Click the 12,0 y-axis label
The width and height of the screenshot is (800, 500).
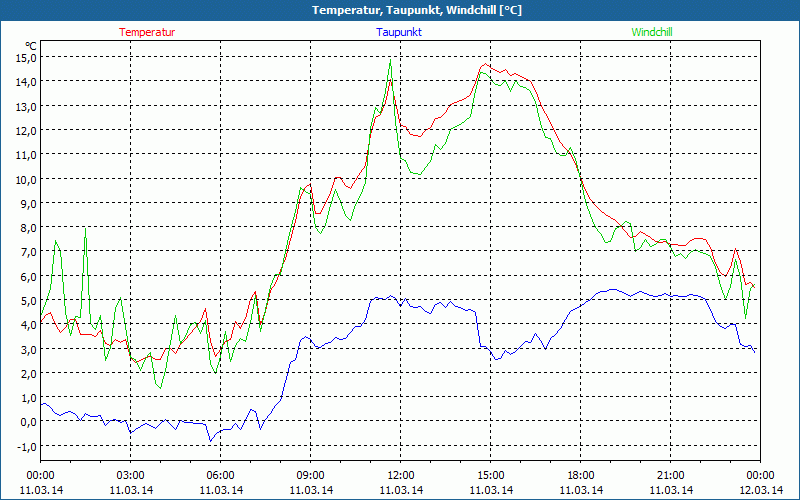[x=26, y=130]
